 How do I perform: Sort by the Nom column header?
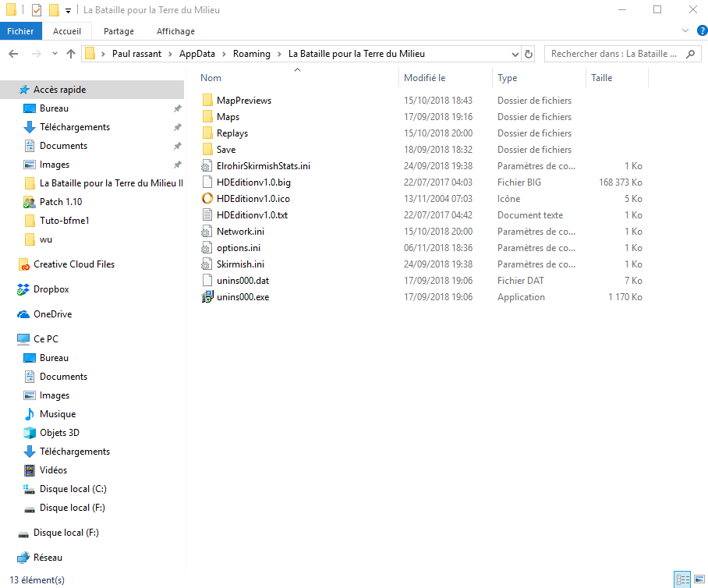pyautogui.click(x=298, y=78)
